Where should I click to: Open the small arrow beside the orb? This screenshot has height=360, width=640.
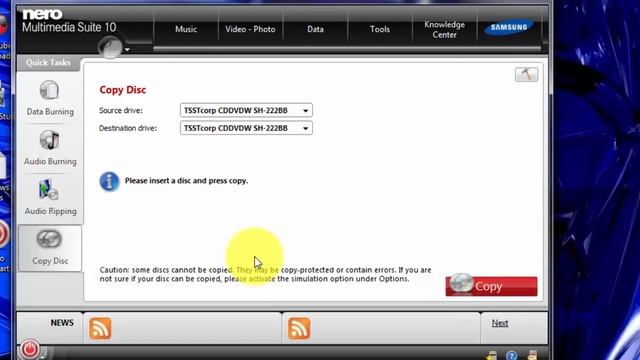(127, 49)
